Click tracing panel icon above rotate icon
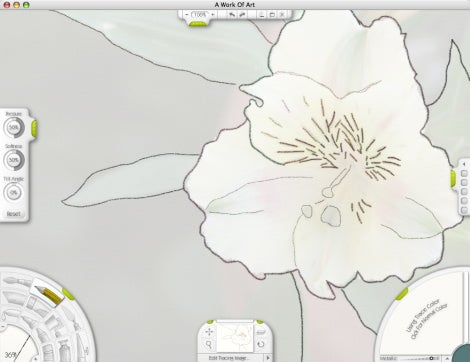Screen dimensions: 470x362 (x=261, y=332)
